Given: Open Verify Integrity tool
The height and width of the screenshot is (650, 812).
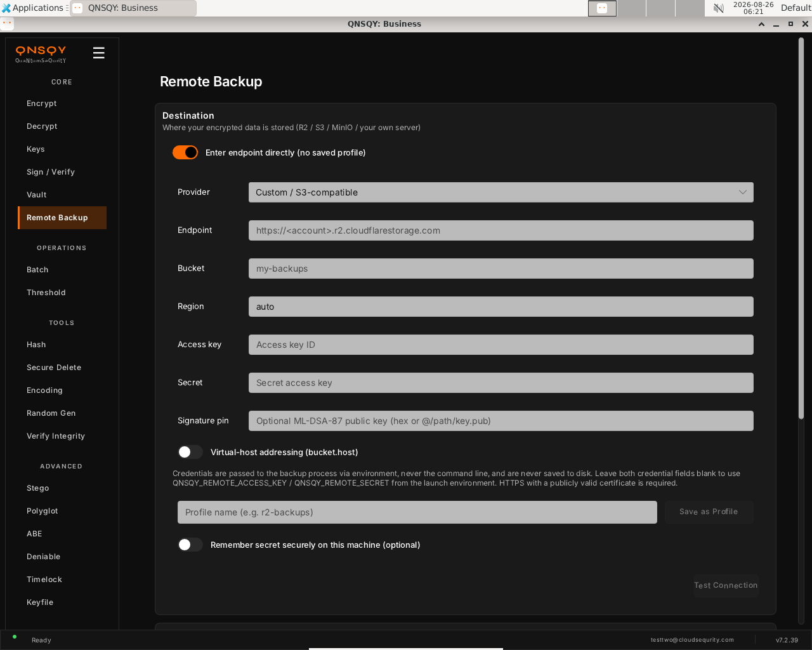Looking at the screenshot, I should pyautogui.click(x=62, y=436).
